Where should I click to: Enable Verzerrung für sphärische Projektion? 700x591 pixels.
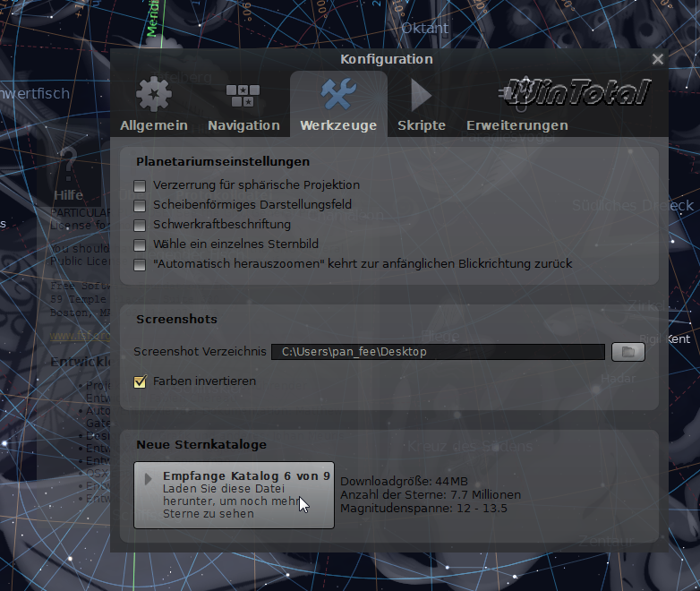point(140,186)
